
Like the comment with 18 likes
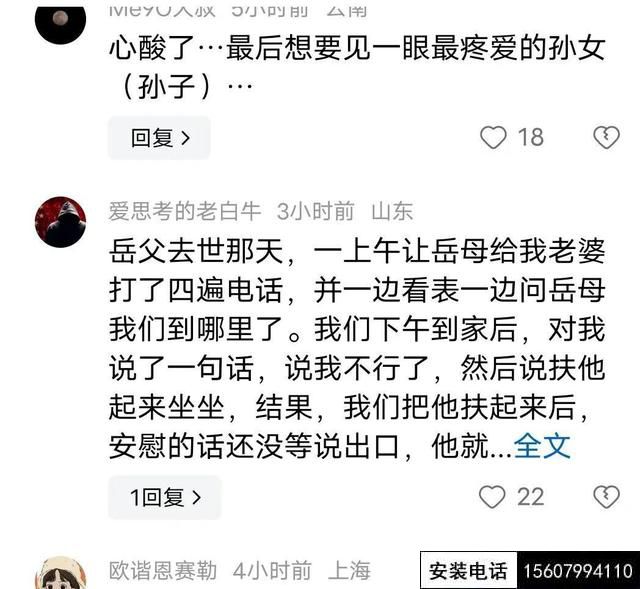(493, 137)
